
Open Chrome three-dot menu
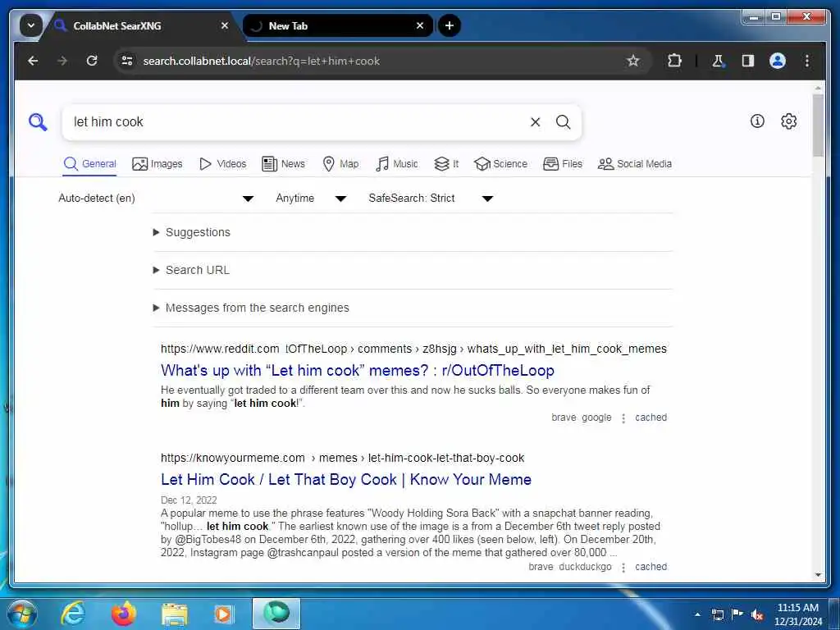click(807, 61)
